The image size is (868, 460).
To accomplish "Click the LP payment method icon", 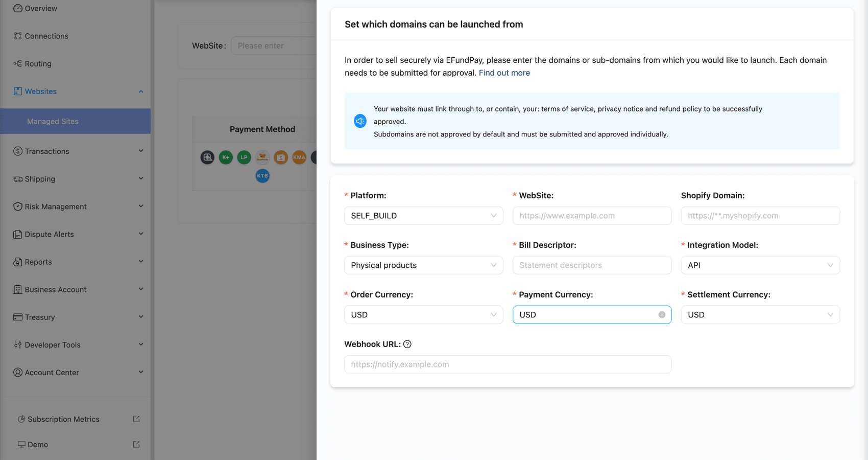I will click(x=244, y=157).
